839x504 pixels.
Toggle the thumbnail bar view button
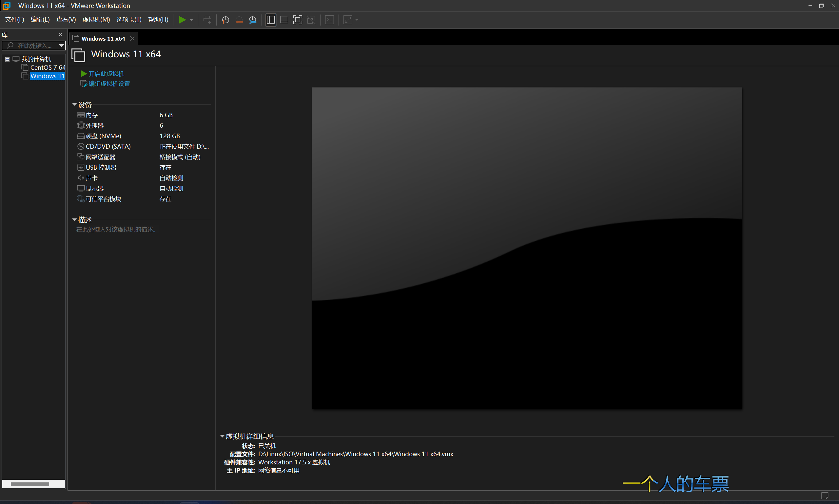click(x=284, y=20)
